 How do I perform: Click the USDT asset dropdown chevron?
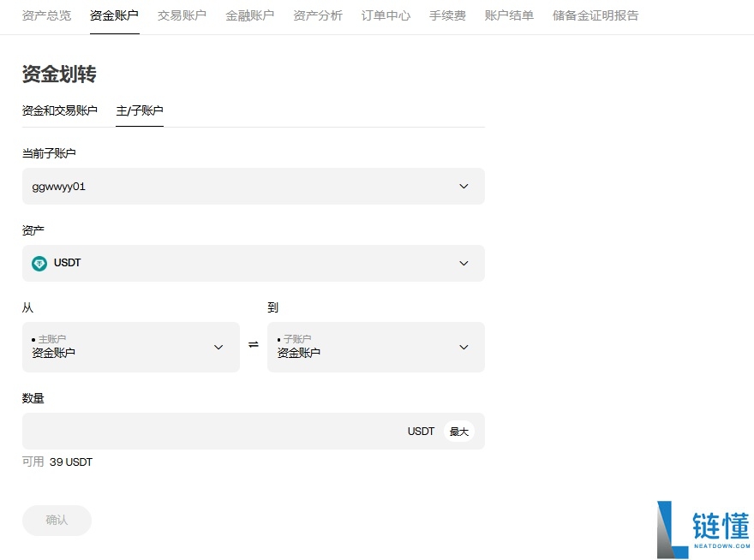click(x=464, y=263)
